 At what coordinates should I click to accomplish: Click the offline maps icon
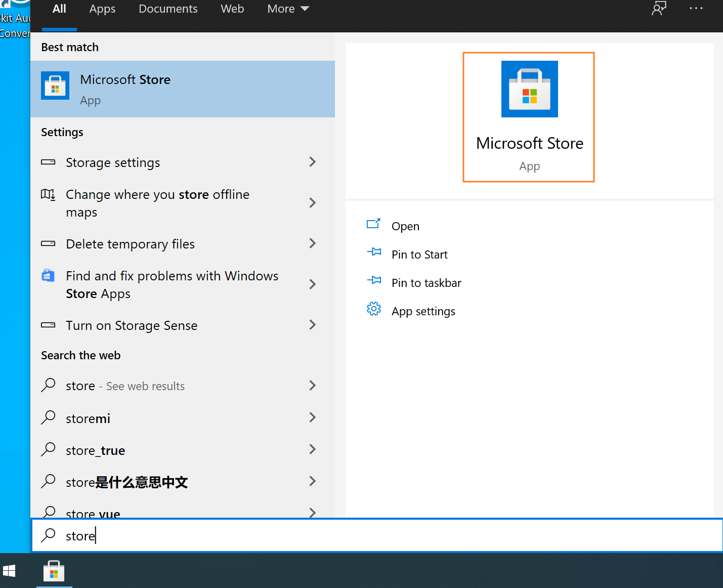[x=48, y=194]
